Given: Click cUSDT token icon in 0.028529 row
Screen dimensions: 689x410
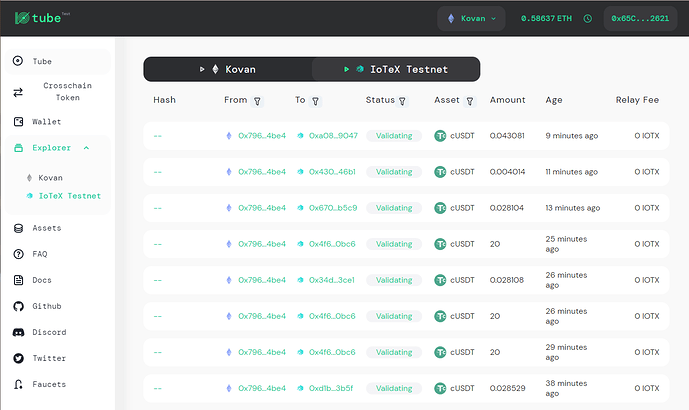Looking at the screenshot, I should click(x=440, y=388).
